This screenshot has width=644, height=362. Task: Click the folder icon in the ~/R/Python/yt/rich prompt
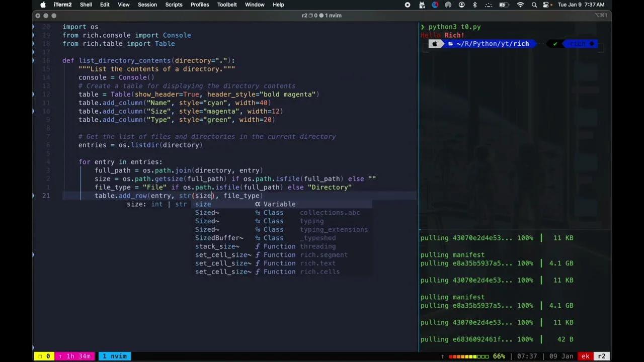point(450,44)
